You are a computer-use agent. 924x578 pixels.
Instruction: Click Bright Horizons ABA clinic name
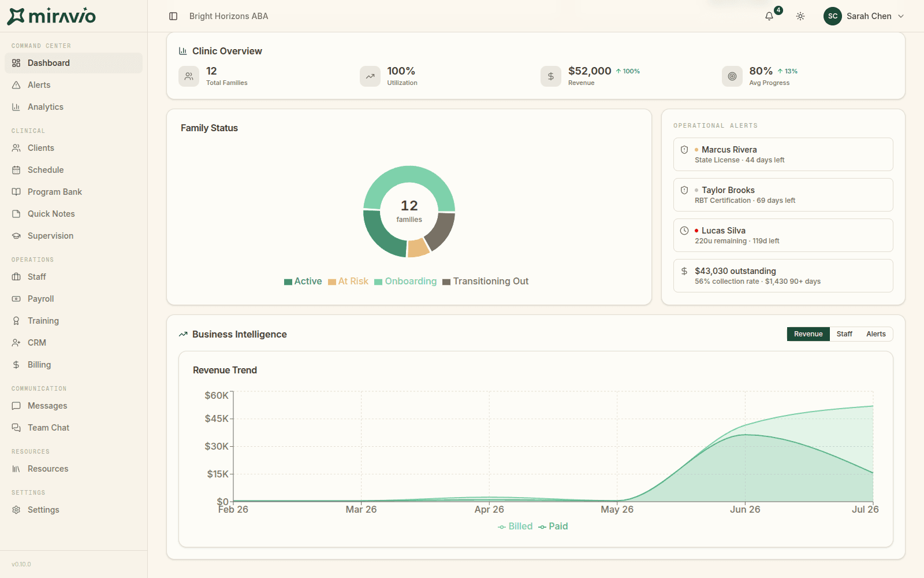pos(229,16)
